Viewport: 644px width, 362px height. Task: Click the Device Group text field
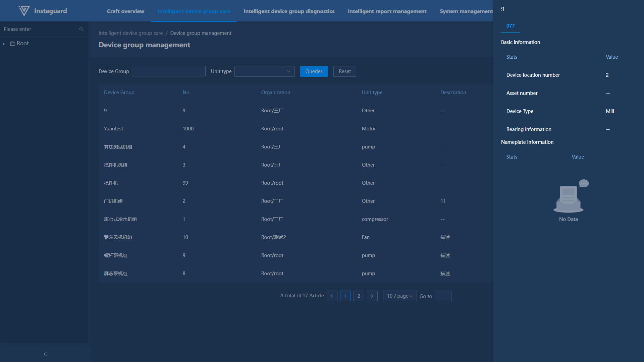(x=168, y=71)
